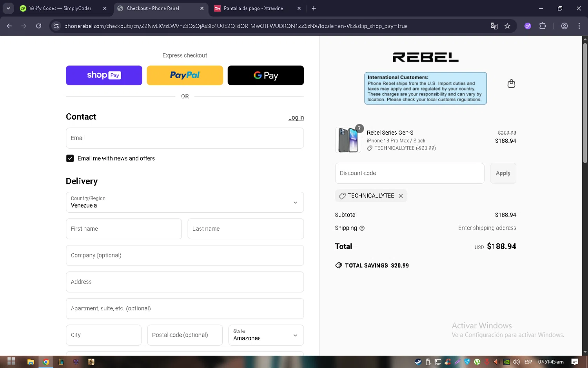
Task: Focus the Postal code (optional) field
Action: [185, 335]
